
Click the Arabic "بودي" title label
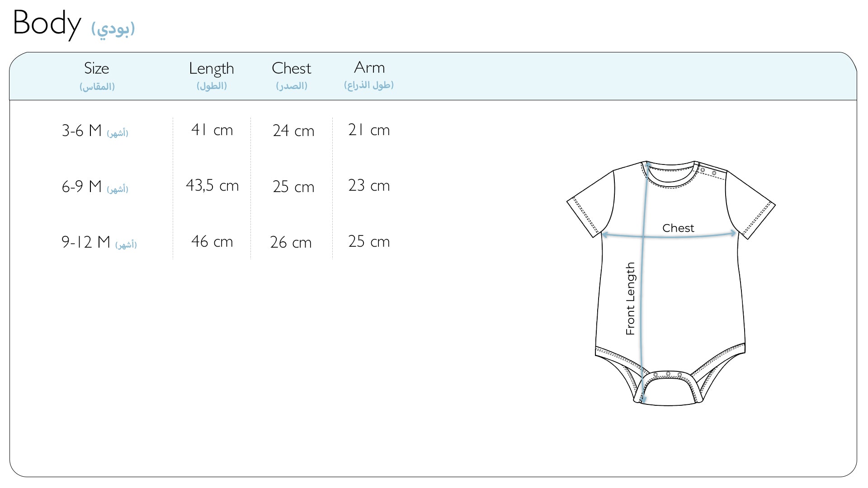[x=113, y=29]
